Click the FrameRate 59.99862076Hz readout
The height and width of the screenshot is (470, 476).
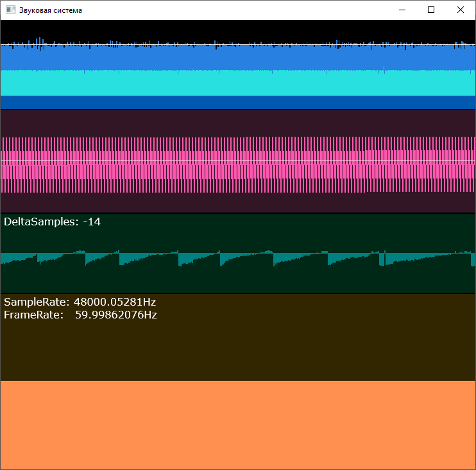coord(80,315)
